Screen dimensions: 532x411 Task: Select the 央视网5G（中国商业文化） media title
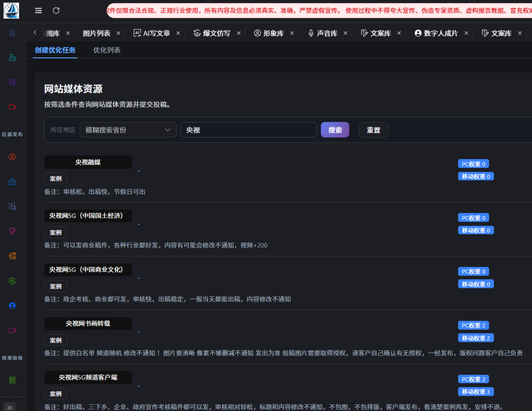coord(88,270)
